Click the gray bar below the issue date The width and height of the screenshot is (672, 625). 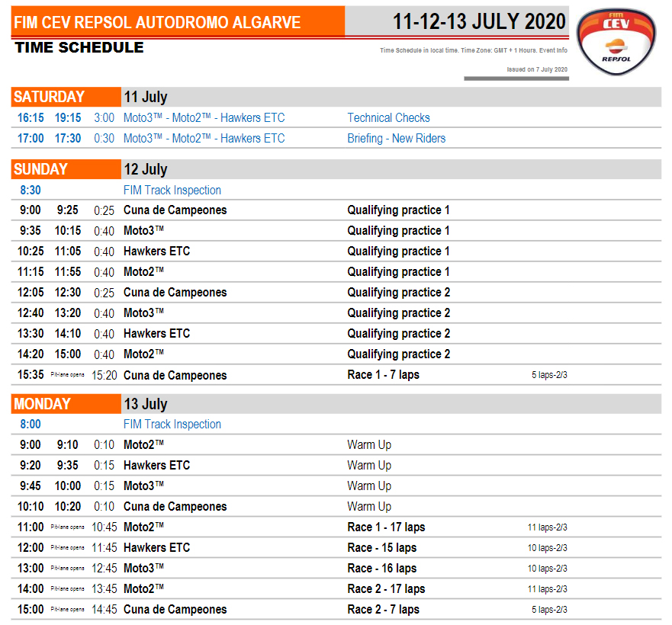click(516, 79)
